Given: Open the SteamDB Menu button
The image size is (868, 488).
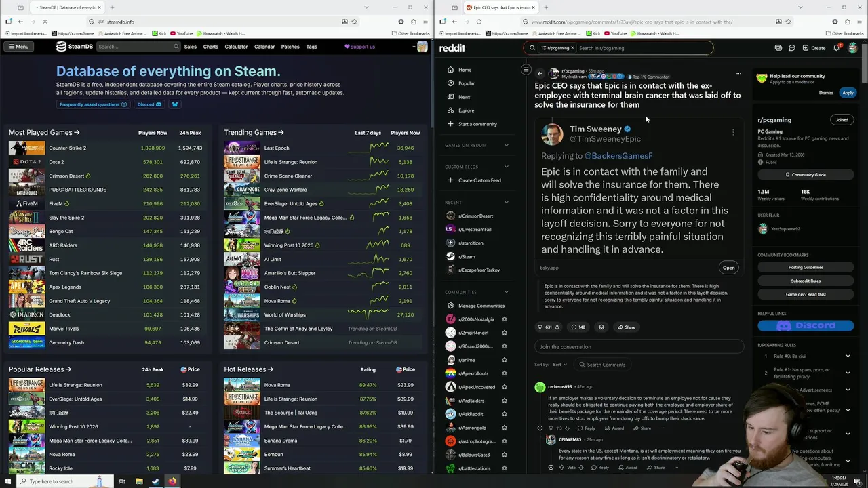Looking at the screenshot, I should pyautogui.click(x=18, y=47).
